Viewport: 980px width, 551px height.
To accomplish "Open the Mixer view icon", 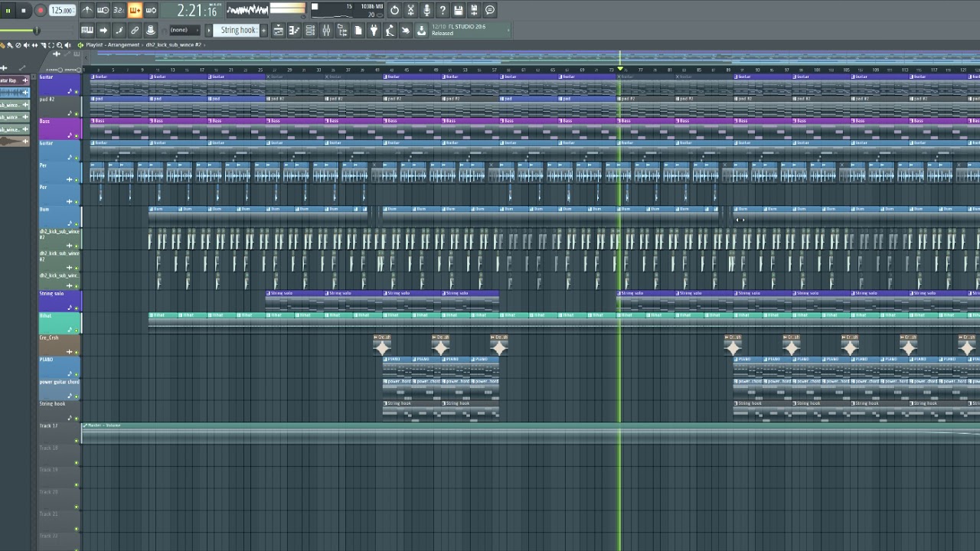I will (326, 30).
